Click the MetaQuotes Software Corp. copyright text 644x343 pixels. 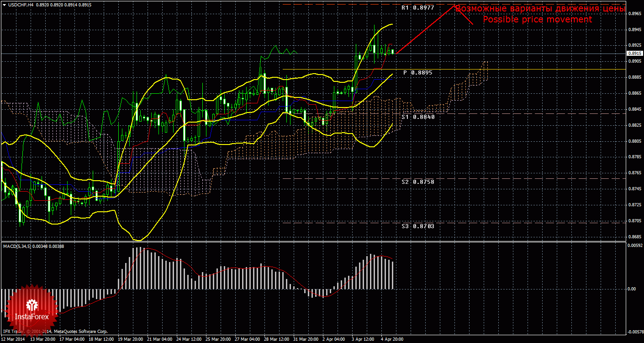coord(80,331)
